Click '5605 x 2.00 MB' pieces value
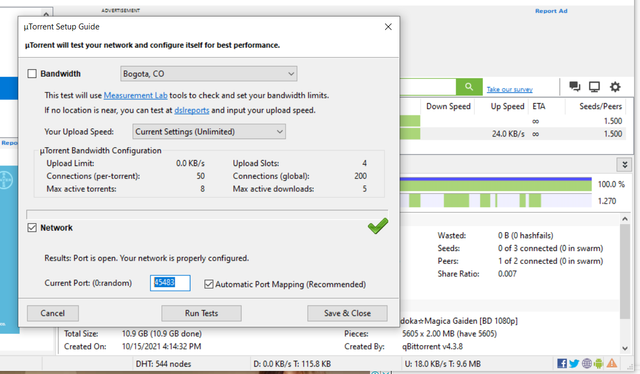Viewport: 640px width, 374px height. pyautogui.click(x=449, y=334)
